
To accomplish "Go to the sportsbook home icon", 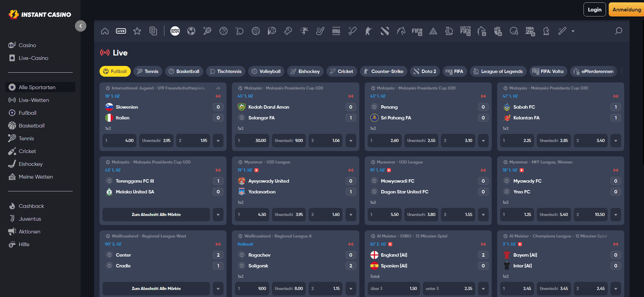I will point(105,31).
